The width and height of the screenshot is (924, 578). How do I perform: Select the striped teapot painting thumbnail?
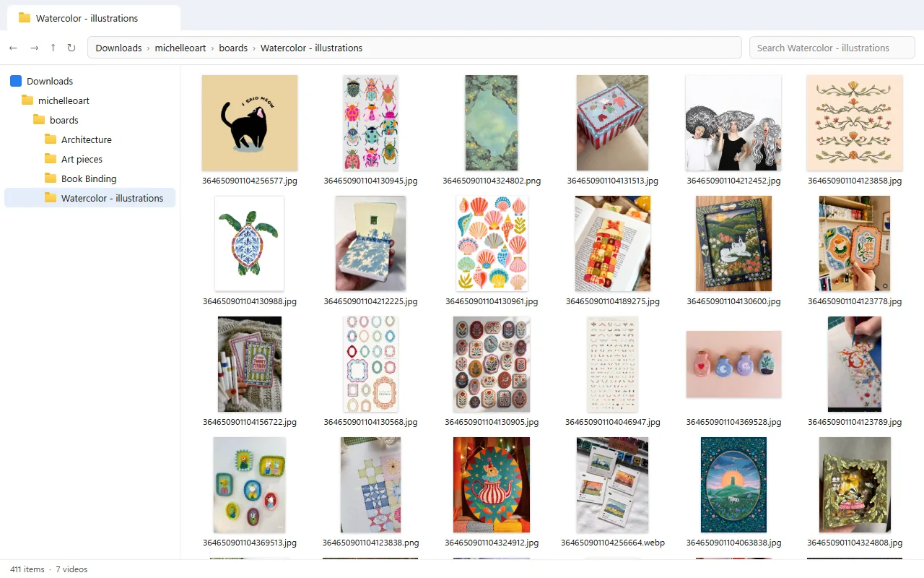coord(492,485)
